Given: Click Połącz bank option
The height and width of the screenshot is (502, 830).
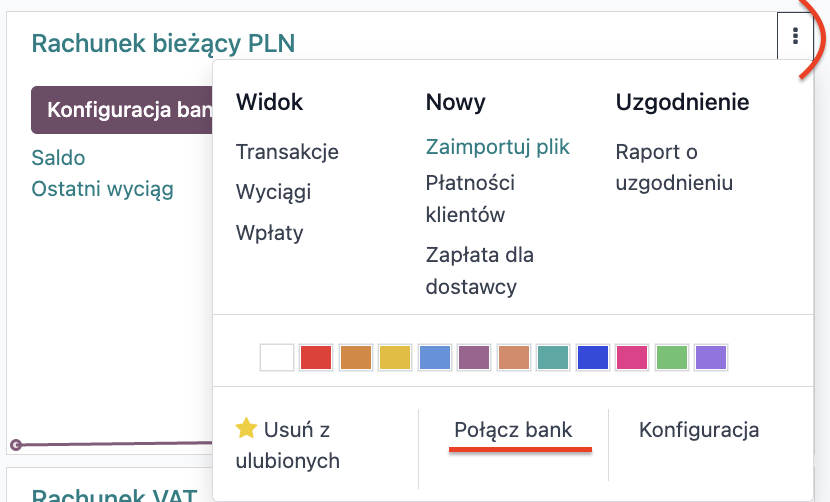Looking at the screenshot, I should tap(513, 430).
